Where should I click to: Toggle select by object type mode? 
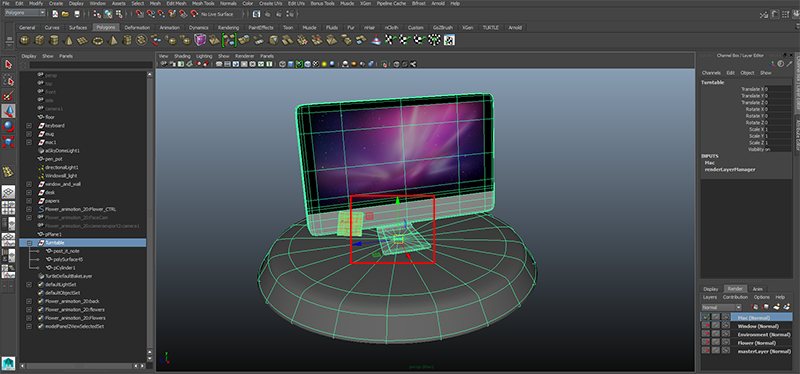[x=109, y=14]
